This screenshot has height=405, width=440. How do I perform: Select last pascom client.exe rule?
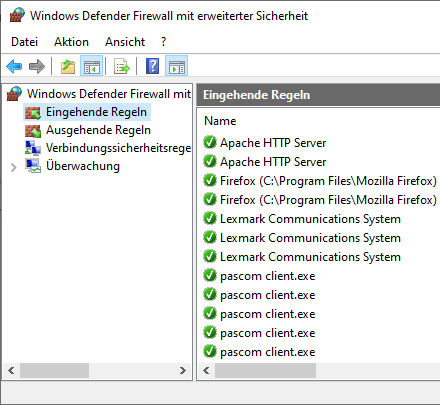268,352
